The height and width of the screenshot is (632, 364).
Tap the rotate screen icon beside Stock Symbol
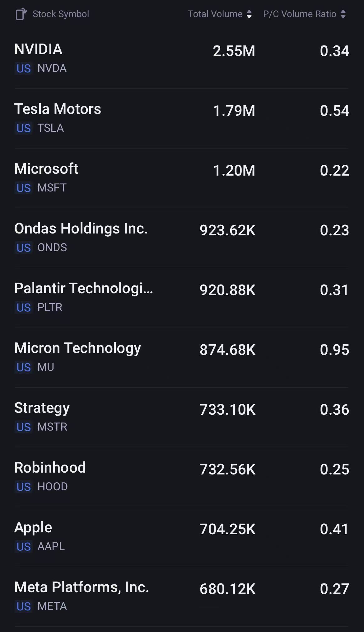[21, 14]
